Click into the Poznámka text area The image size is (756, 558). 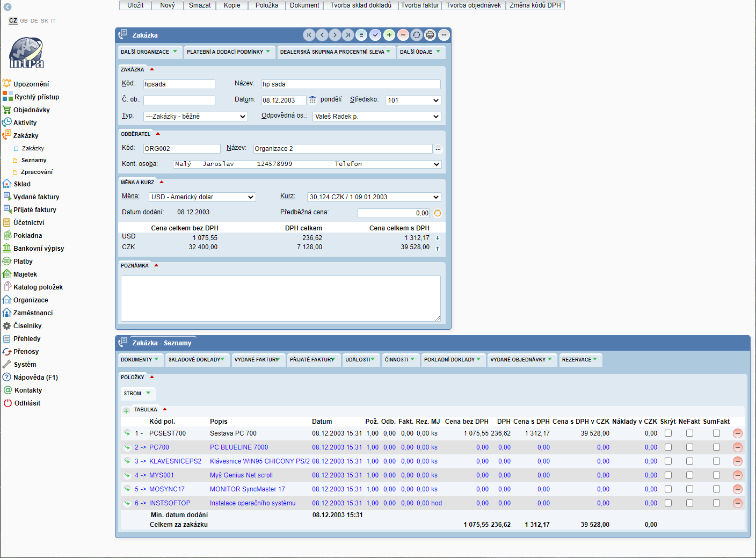coord(280,298)
